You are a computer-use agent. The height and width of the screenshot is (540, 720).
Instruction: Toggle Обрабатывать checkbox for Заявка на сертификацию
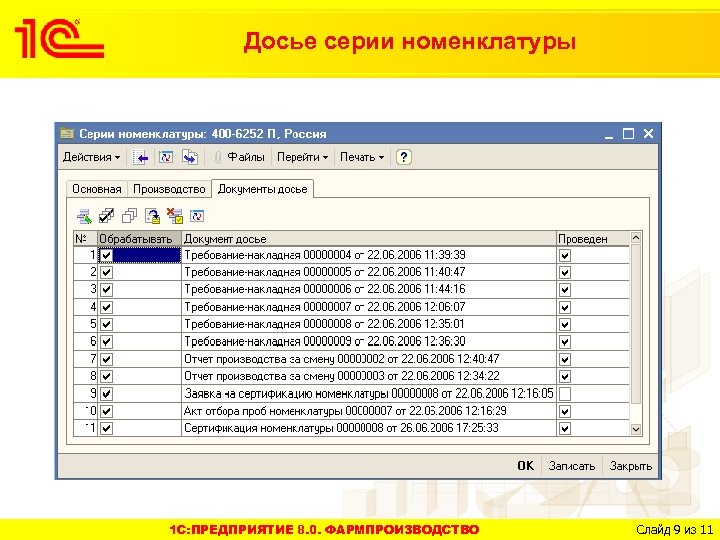click(107, 394)
